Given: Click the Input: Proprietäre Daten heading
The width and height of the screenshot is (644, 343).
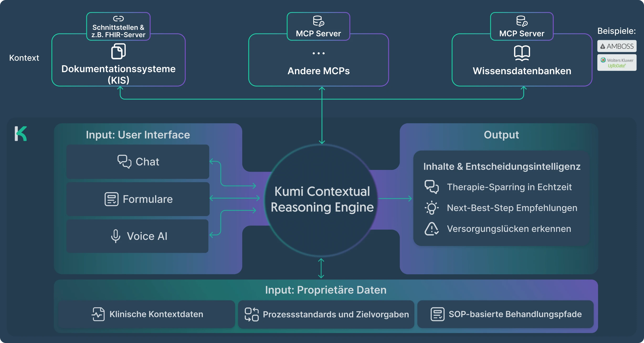Looking at the screenshot, I should (x=326, y=290).
